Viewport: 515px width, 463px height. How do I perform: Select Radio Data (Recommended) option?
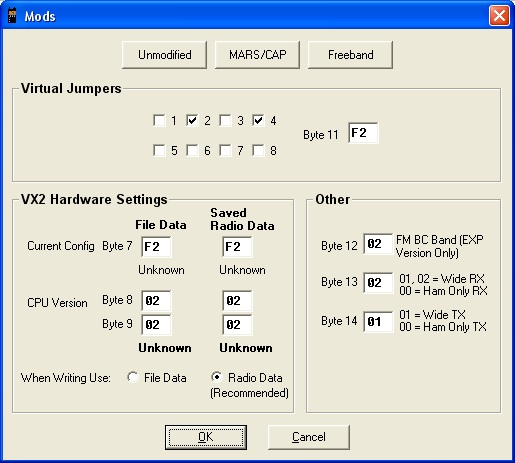(x=217, y=377)
